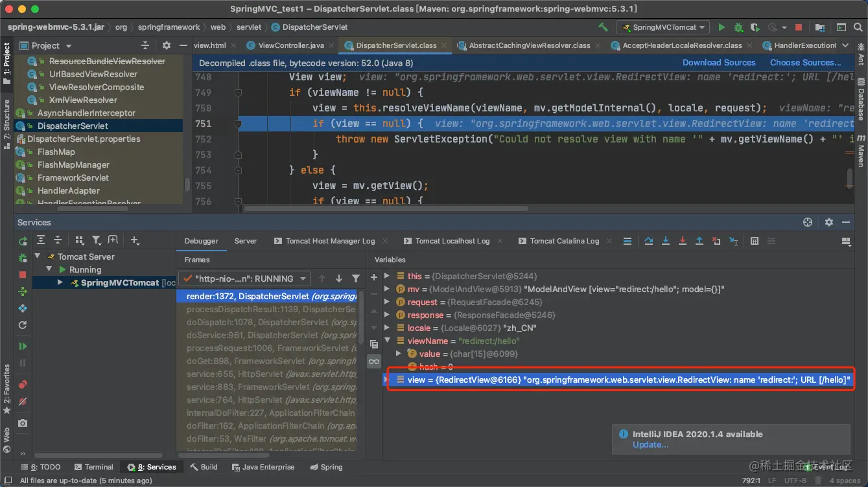Select doDispatch:1078 frame in Frames list
Viewport: 868px width, 487px height.
[266, 322]
